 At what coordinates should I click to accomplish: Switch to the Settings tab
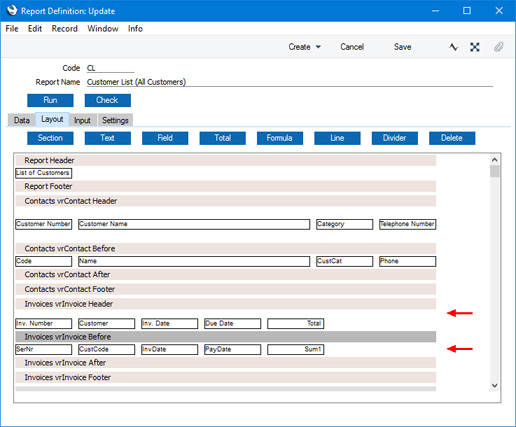click(x=115, y=120)
